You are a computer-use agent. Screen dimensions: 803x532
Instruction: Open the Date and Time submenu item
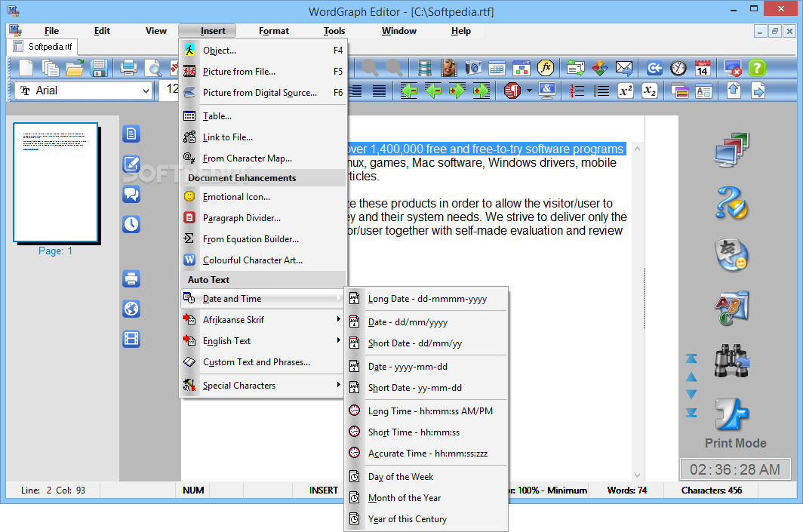[262, 299]
